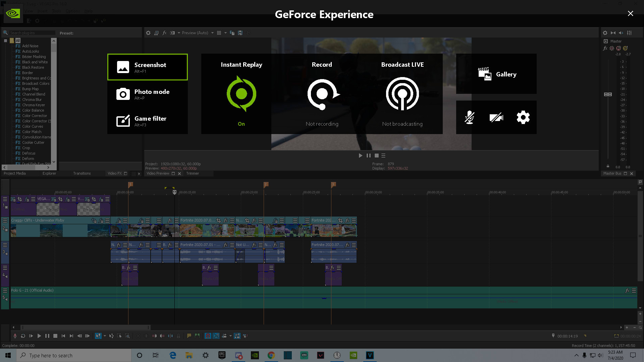644x362 pixels.
Task: Toggle enable snapping magnet icon
Action: click(208, 336)
